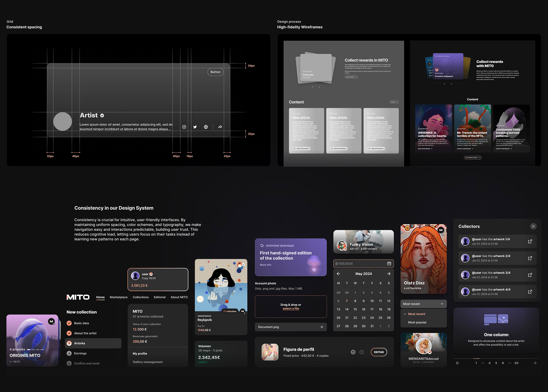Click pagination next arrow
This screenshot has width=548, height=392.
(535, 363)
